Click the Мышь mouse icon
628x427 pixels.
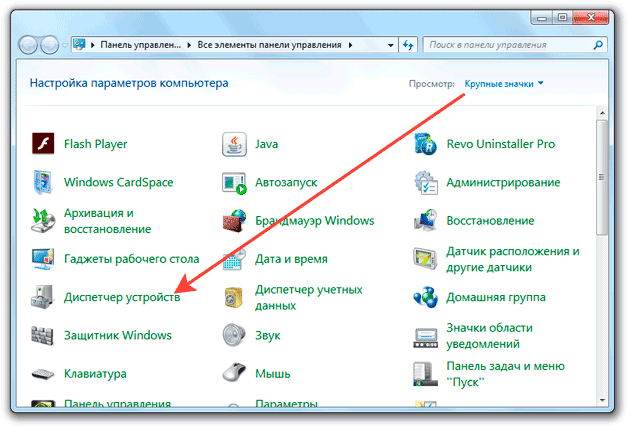click(234, 373)
